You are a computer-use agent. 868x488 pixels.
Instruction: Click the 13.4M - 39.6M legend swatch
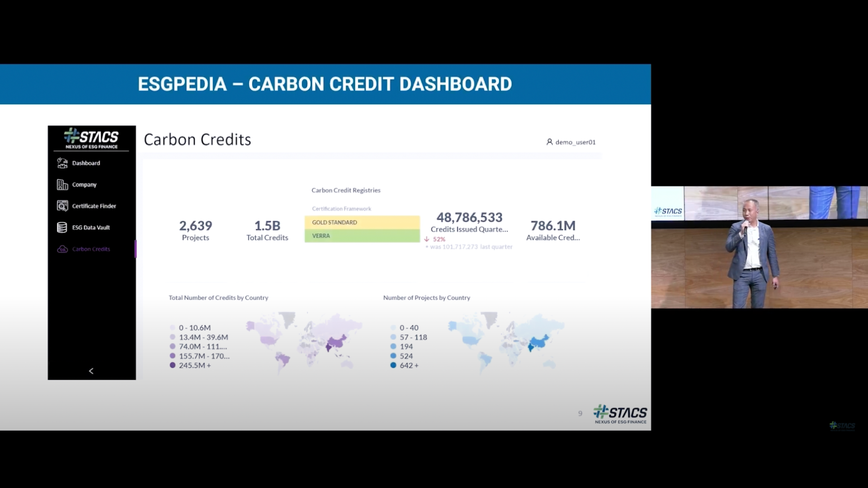click(172, 337)
